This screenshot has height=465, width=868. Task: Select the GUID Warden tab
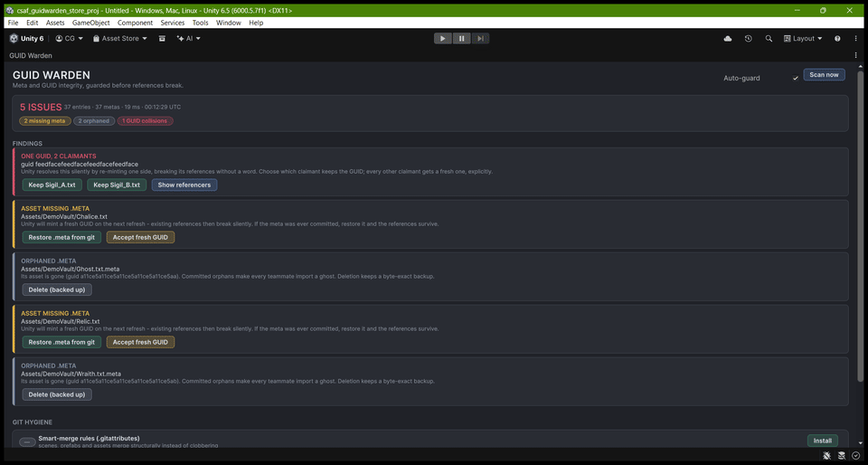tap(31, 55)
